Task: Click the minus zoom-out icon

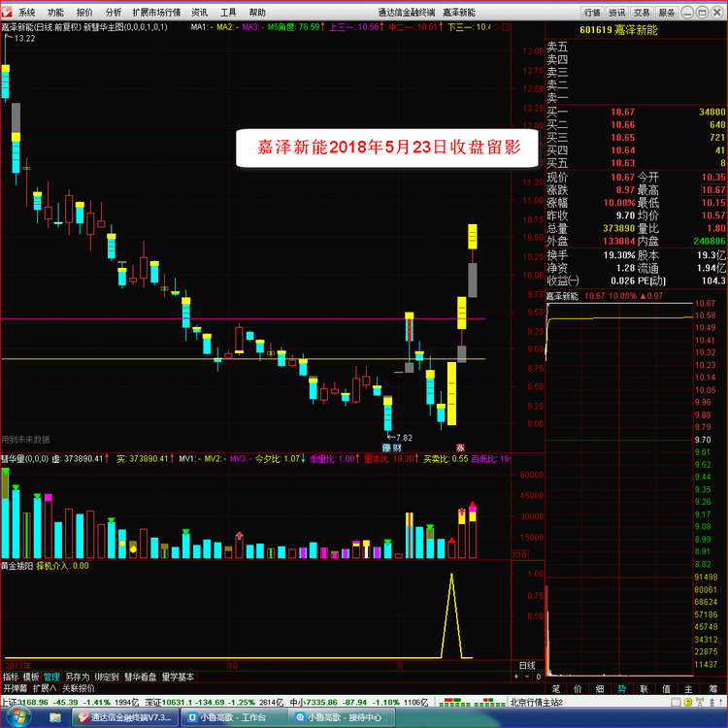Action: point(527,677)
